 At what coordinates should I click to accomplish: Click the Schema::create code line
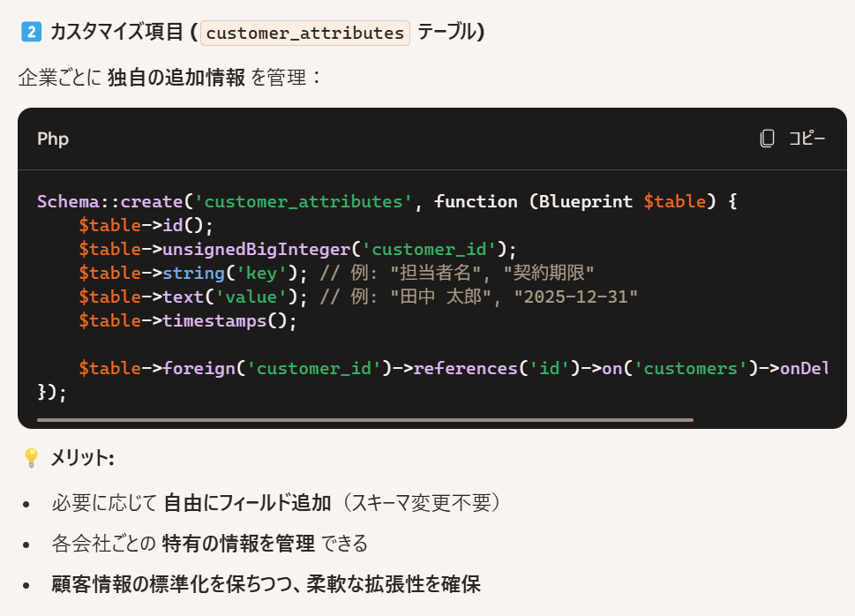click(x=387, y=202)
